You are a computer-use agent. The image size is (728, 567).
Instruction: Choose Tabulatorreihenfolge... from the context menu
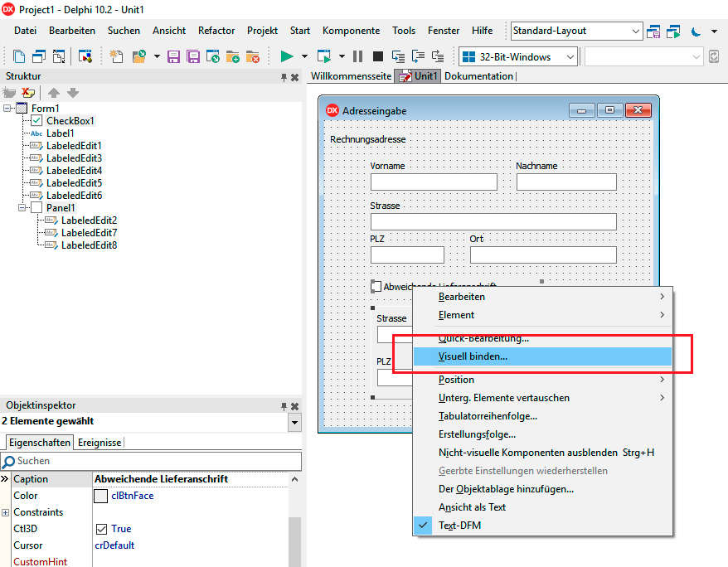pos(542,416)
